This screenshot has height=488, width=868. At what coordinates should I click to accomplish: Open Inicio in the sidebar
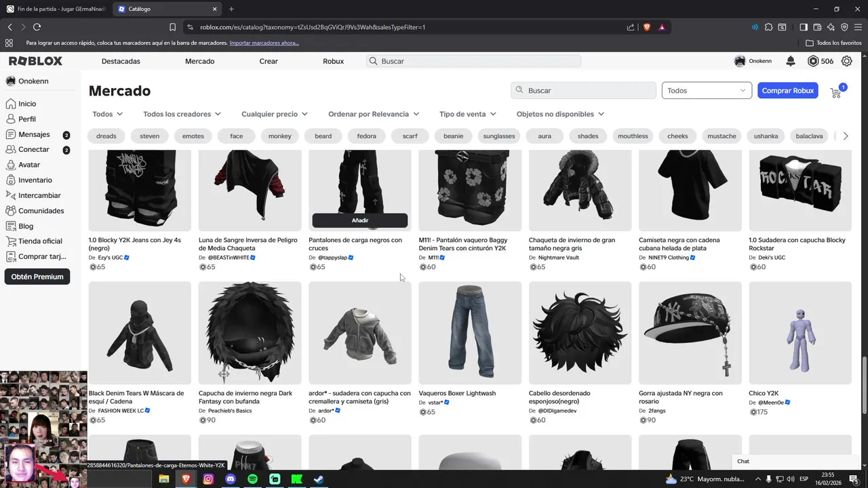coord(27,104)
